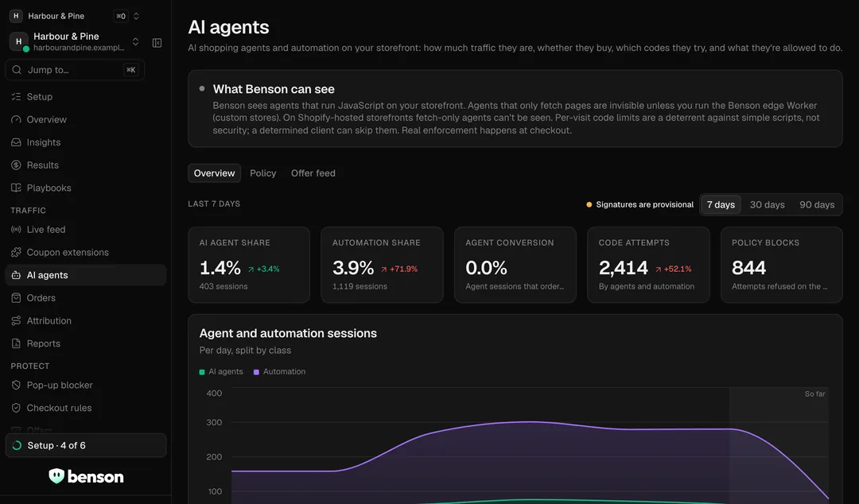Click the Harbour & Pine store avatar
The width and height of the screenshot is (859, 504).
pos(18,41)
